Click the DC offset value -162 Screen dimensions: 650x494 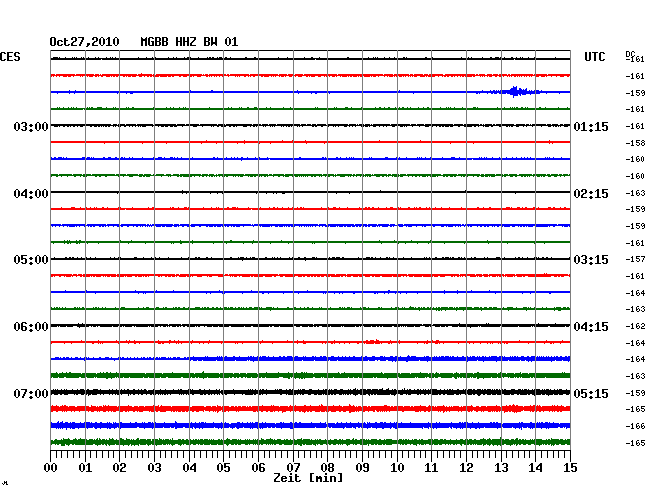pos(635,326)
